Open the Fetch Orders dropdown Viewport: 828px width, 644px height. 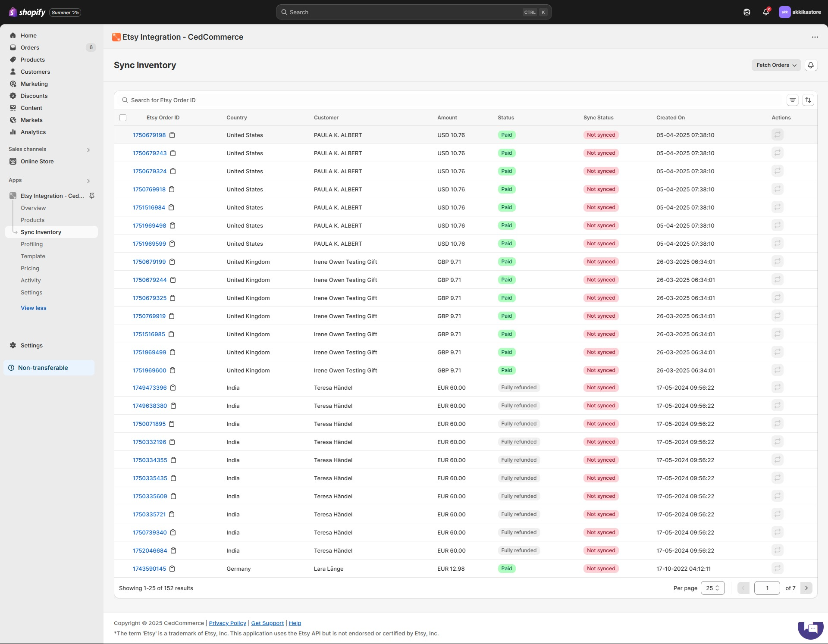click(x=776, y=65)
